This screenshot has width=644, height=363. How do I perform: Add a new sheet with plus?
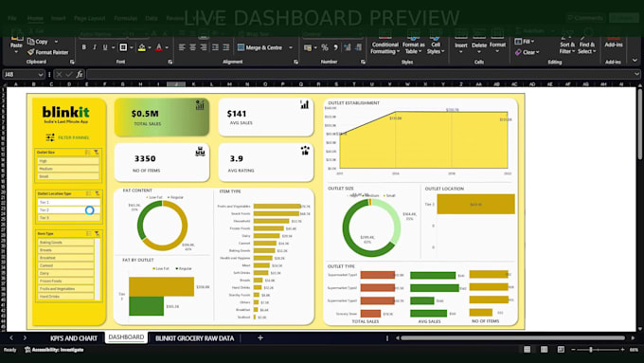(x=260, y=338)
